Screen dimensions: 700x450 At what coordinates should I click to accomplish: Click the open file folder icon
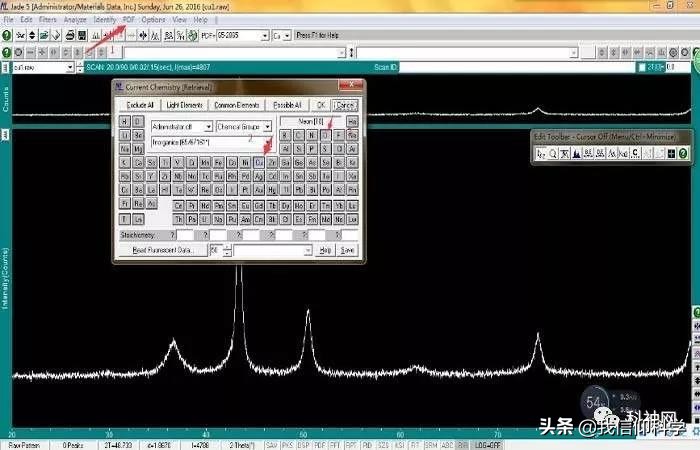(x=44, y=35)
